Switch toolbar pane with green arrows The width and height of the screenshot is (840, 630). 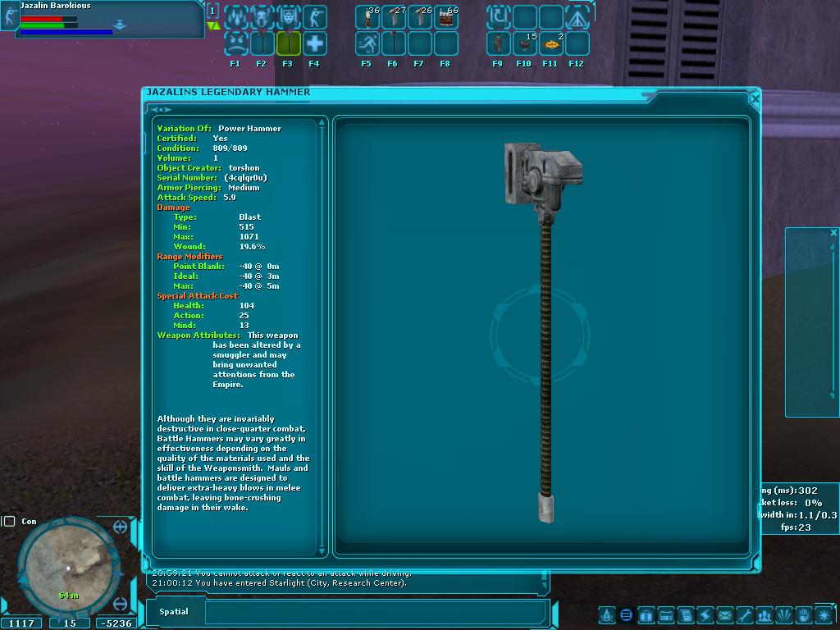point(213,25)
